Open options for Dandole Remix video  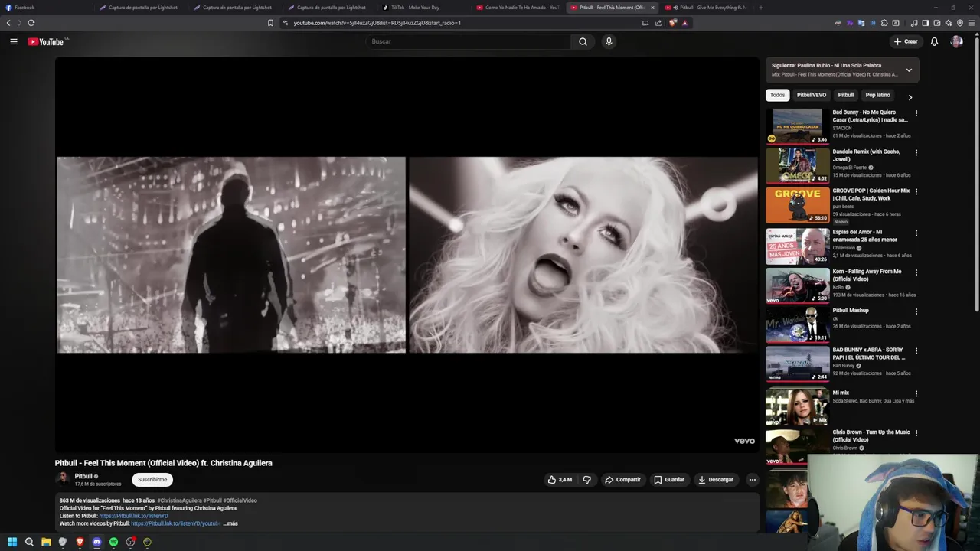916,152
